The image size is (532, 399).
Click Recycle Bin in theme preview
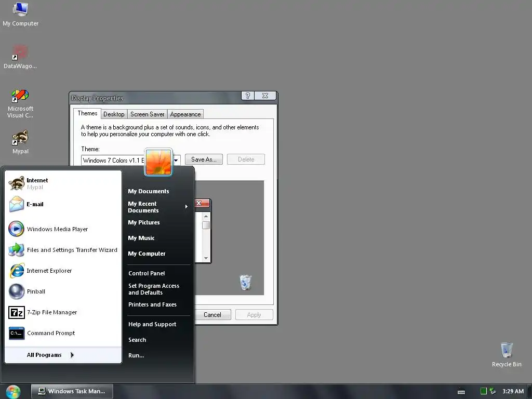(245, 282)
